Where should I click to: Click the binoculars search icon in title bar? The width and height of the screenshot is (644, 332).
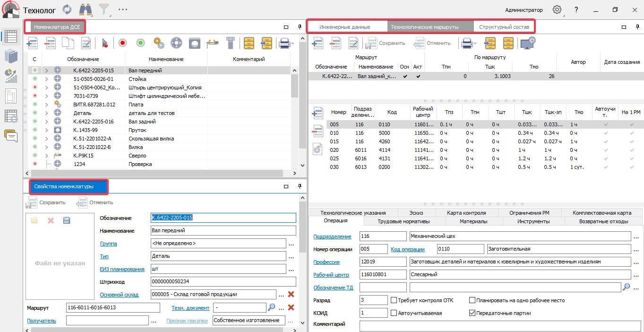pyautogui.click(x=86, y=9)
